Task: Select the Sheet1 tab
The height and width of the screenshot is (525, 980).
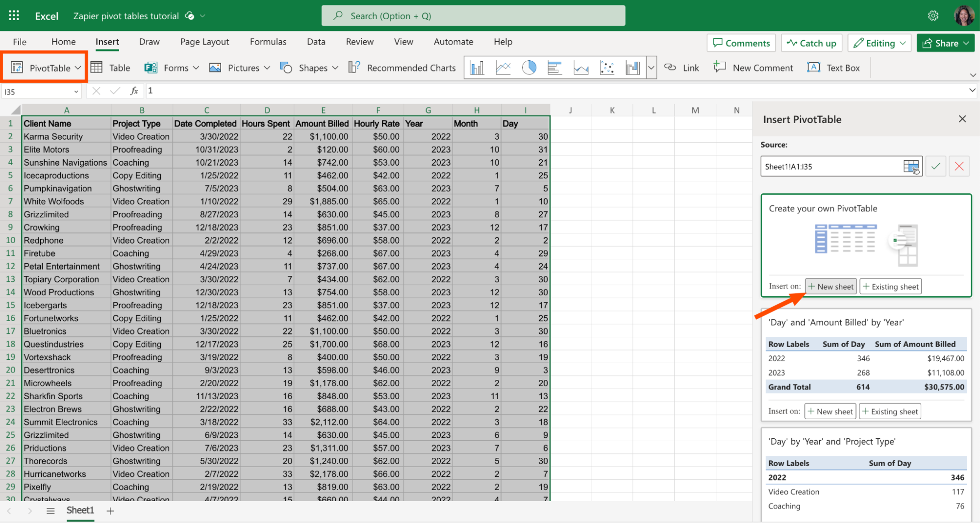Action: [x=80, y=511]
